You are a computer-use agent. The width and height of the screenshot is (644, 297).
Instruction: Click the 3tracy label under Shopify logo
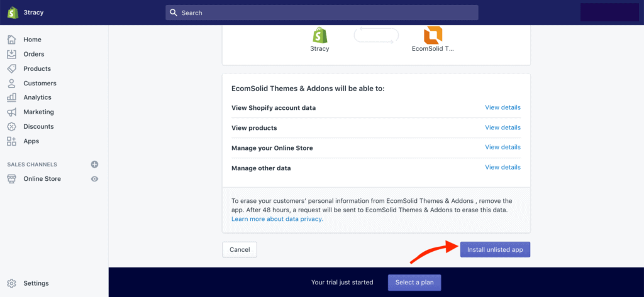319,48
